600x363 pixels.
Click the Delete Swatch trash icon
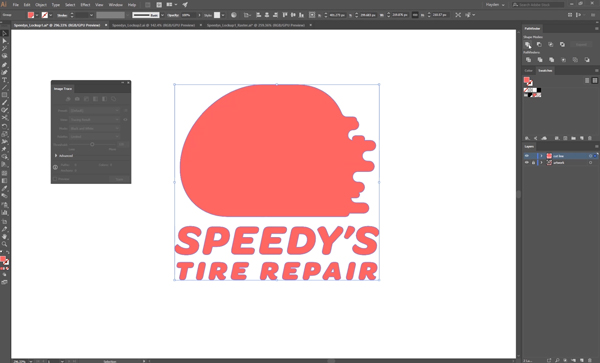click(x=590, y=138)
